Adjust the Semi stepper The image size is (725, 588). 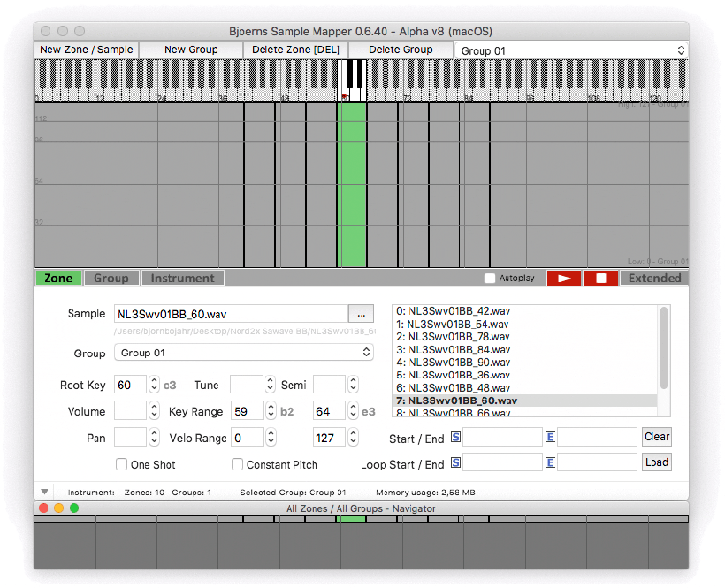(x=353, y=385)
